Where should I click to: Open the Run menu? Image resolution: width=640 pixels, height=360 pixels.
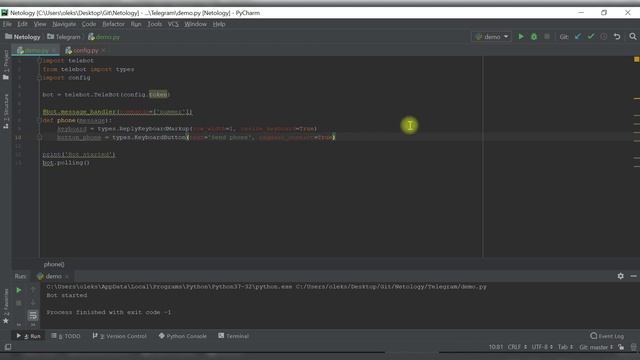pyautogui.click(x=136, y=24)
